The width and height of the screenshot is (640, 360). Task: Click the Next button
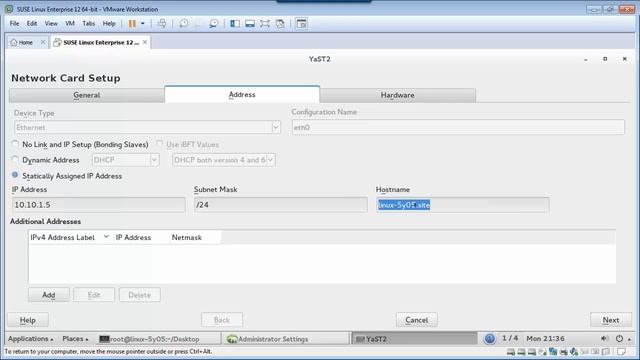click(611, 320)
